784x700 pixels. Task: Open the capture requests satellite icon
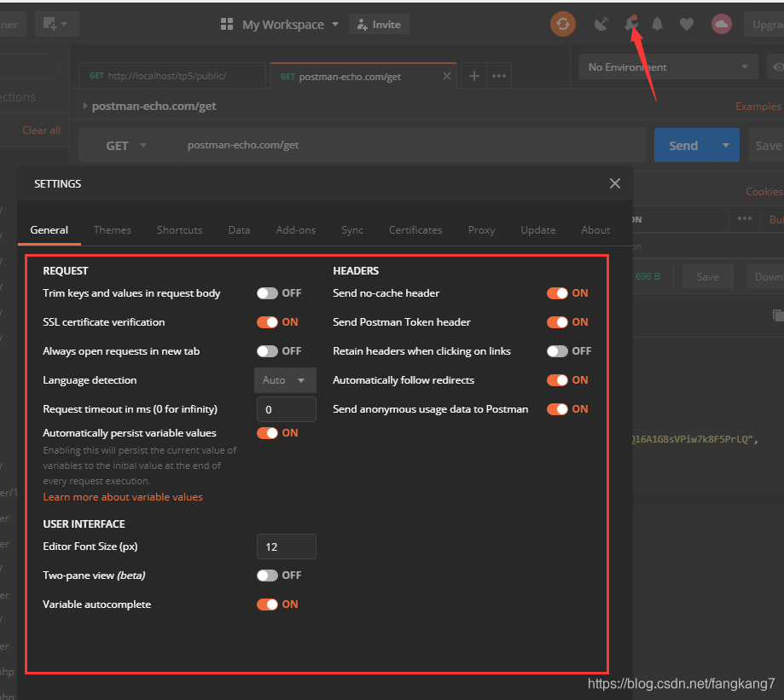point(601,24)
